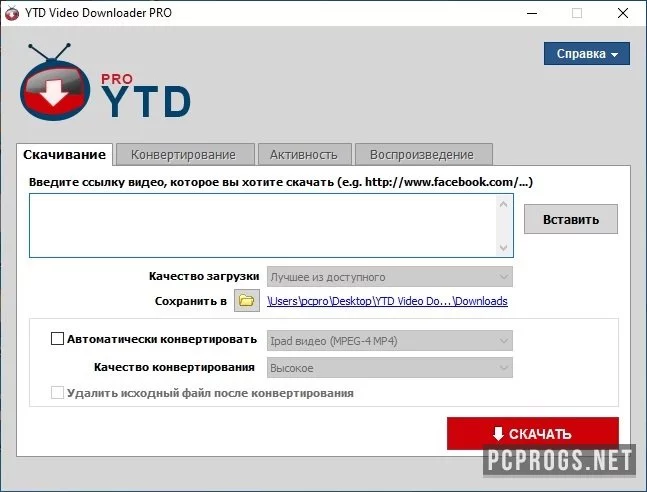The image size is (647, 492).
Task: Click the Качество конвертирования label
Action: (174, 367)
